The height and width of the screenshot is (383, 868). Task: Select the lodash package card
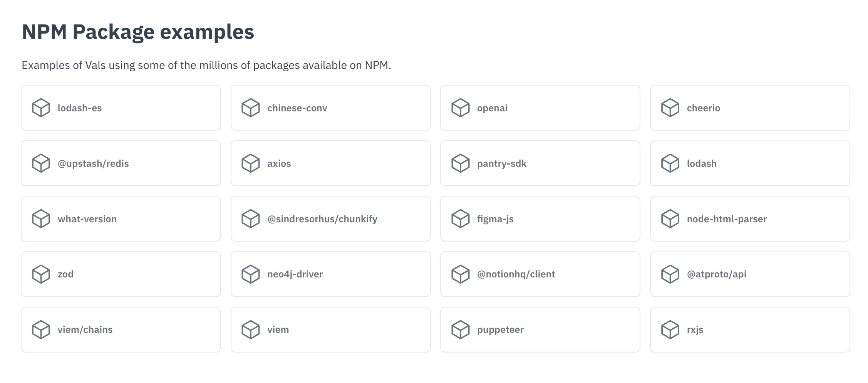[750, 163]
